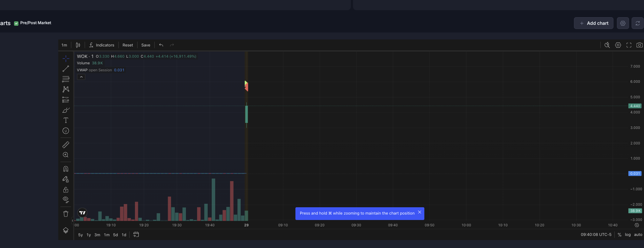Open the candlestick chart style dropdown
The height and width of the screenshot is (248, 644).
point(78,45)
